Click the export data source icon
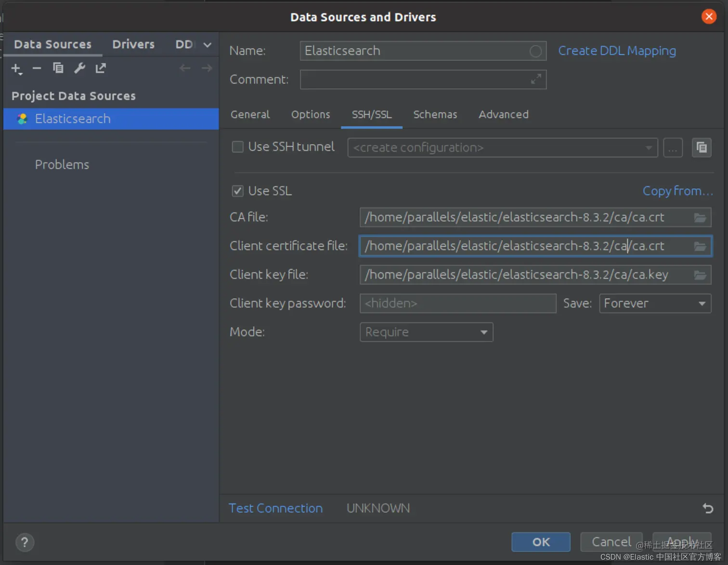728x565 pixels. coord(100,68)
